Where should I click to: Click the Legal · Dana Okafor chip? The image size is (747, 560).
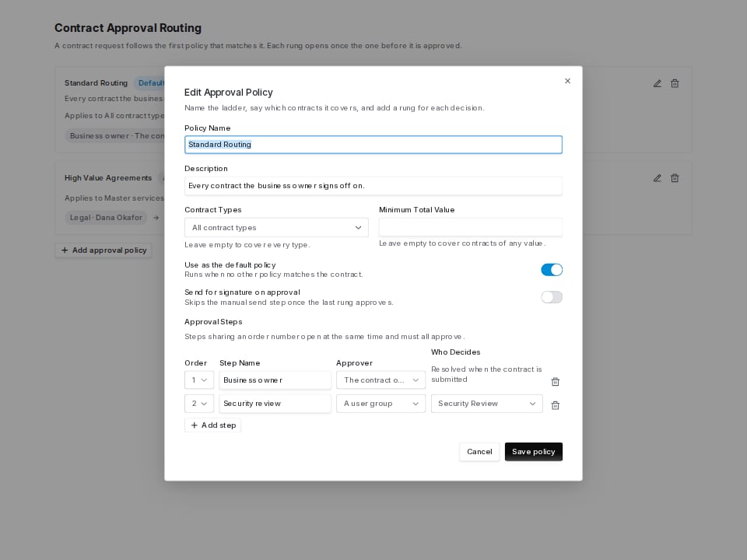tap(106, 218)
